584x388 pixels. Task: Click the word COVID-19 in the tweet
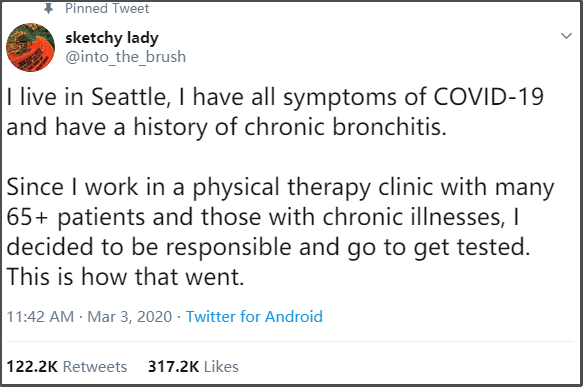(x=488, y=97)
